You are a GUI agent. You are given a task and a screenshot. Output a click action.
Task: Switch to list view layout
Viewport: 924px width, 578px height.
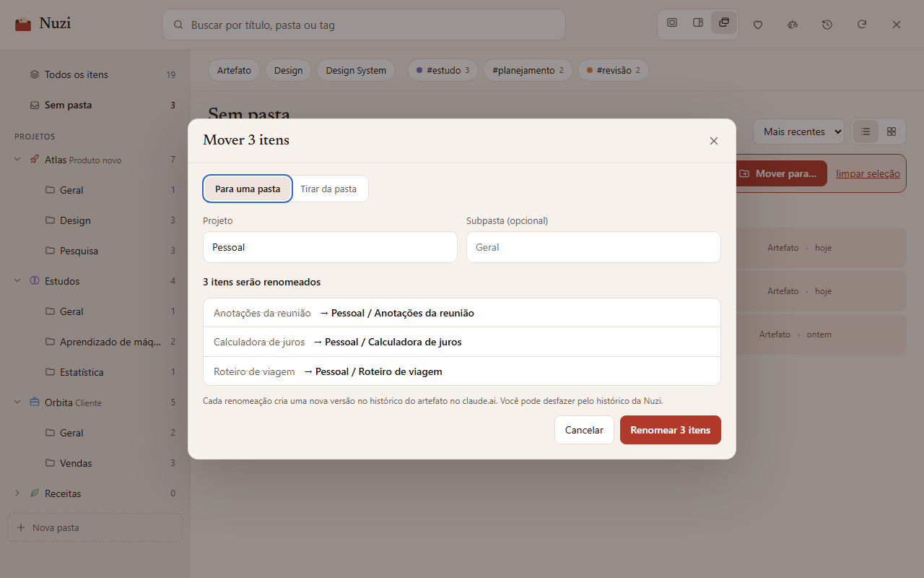[x=866, y=131]
